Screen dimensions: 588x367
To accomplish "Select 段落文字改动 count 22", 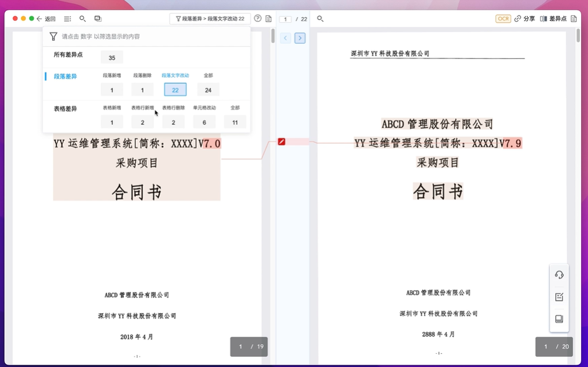I will point(175,90).
